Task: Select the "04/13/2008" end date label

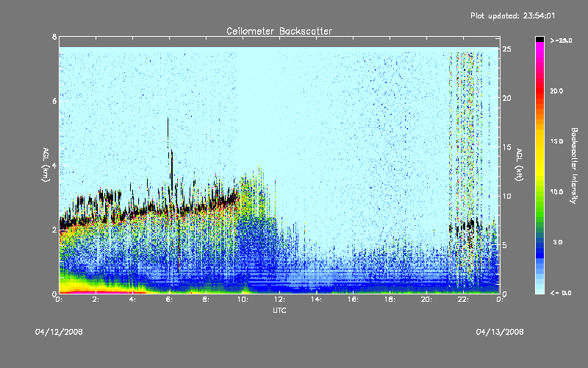Action: pyautogui.click(x=500, y=332)
